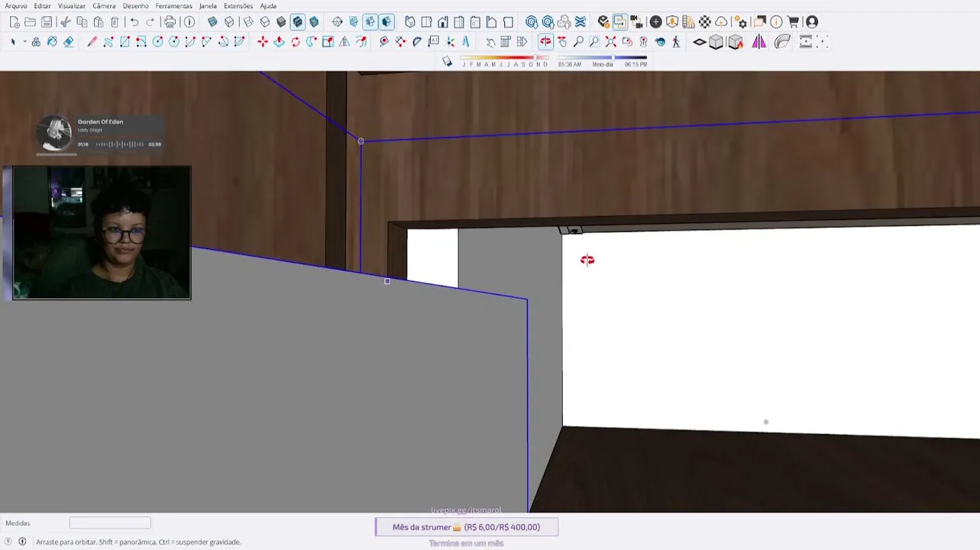980x550 pixels.
Task: Choose the Eraser tool
Action: 69,42
